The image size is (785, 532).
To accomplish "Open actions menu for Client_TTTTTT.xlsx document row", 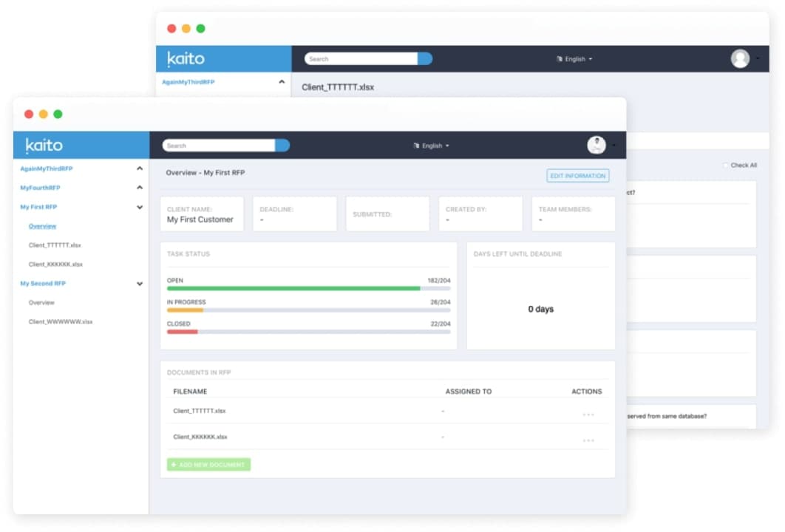I will (x=588, y=415).
